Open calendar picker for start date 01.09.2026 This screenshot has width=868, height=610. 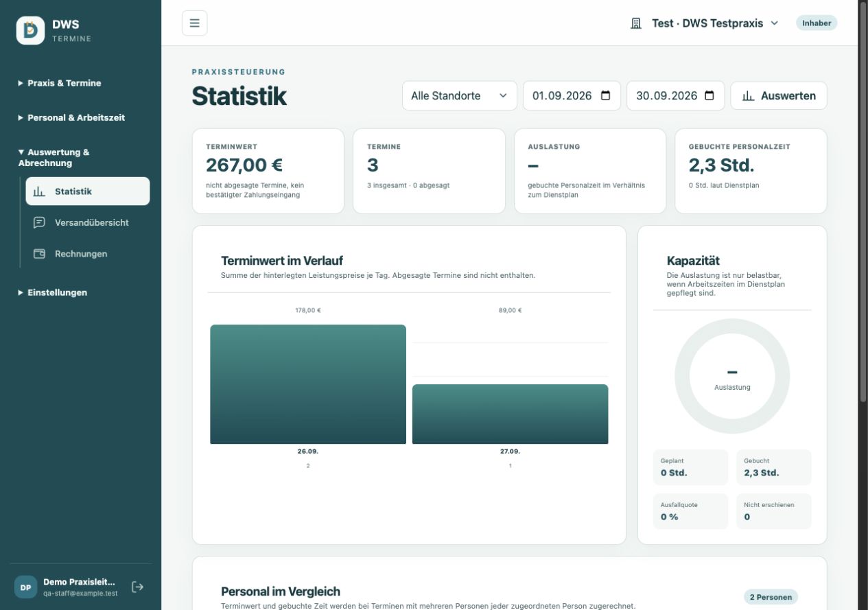(x=605, y=95)
